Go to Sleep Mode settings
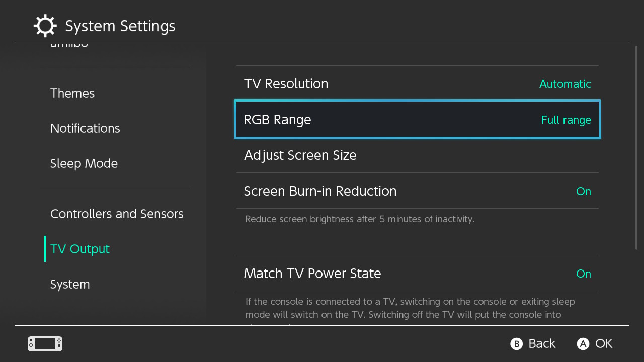 (84, 163)
